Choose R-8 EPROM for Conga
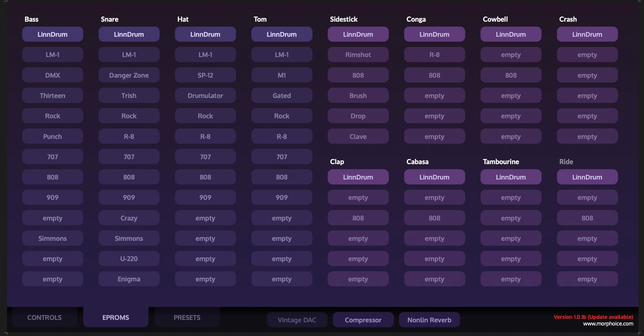This screenshot has width=644, height=336. 435,55
